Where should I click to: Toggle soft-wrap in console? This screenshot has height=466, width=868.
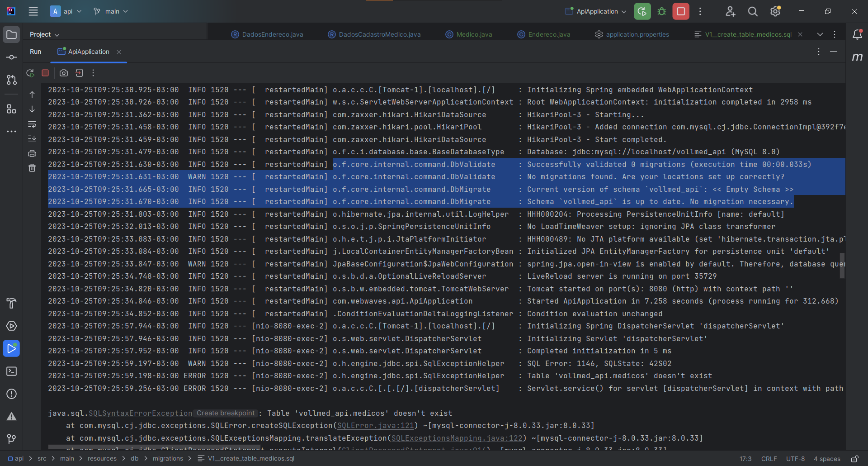32,124
